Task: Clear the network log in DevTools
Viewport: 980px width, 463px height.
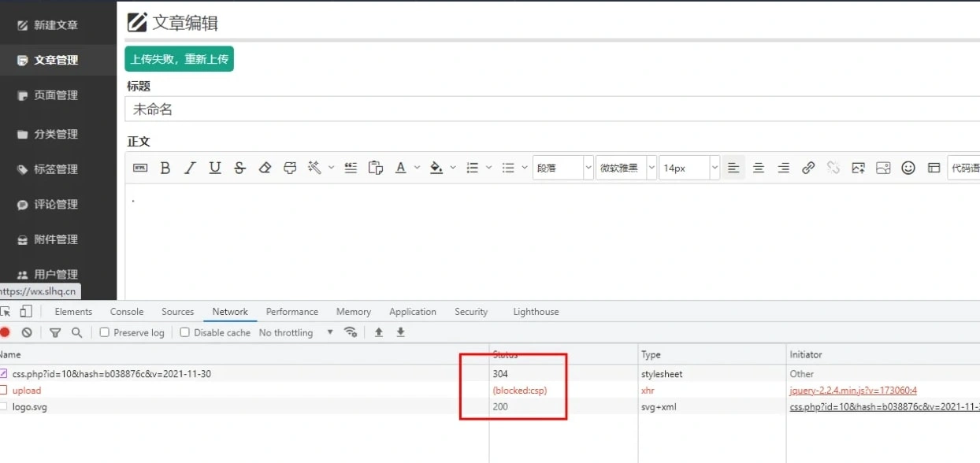Action: click(x=27, y=333)
